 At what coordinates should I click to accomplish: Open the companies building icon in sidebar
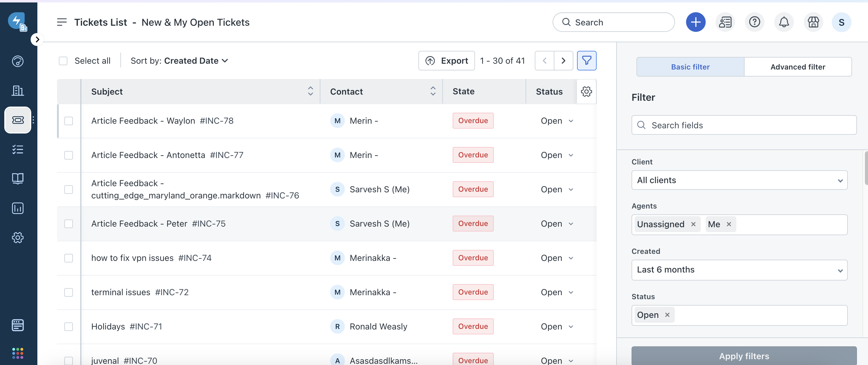17,90
